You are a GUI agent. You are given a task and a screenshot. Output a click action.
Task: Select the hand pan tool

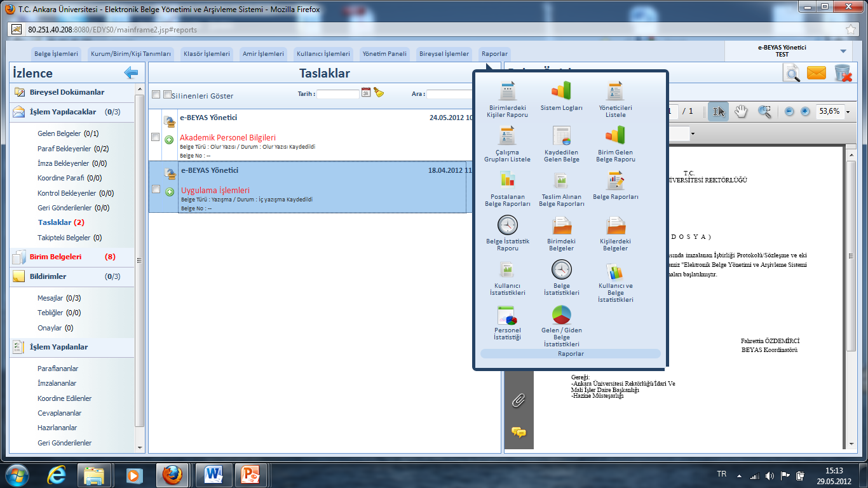click(x=741, y=111)
